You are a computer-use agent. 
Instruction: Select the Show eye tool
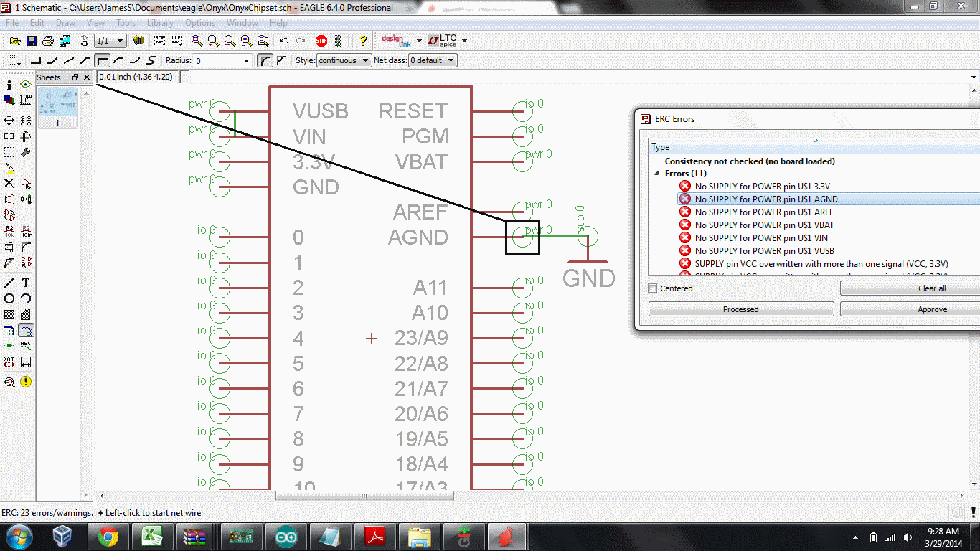click(x=26, y=85)
